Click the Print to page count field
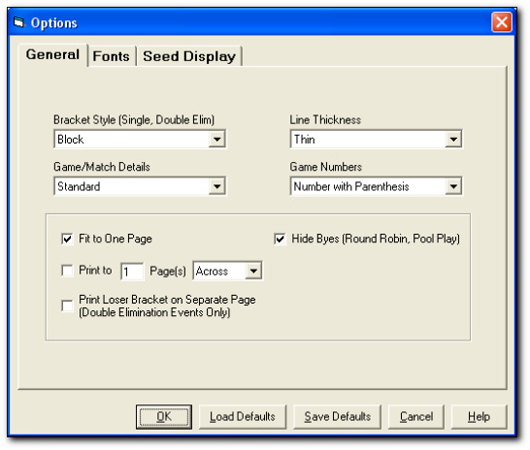This screenshot has height=450, width=530. coord(132,271)
